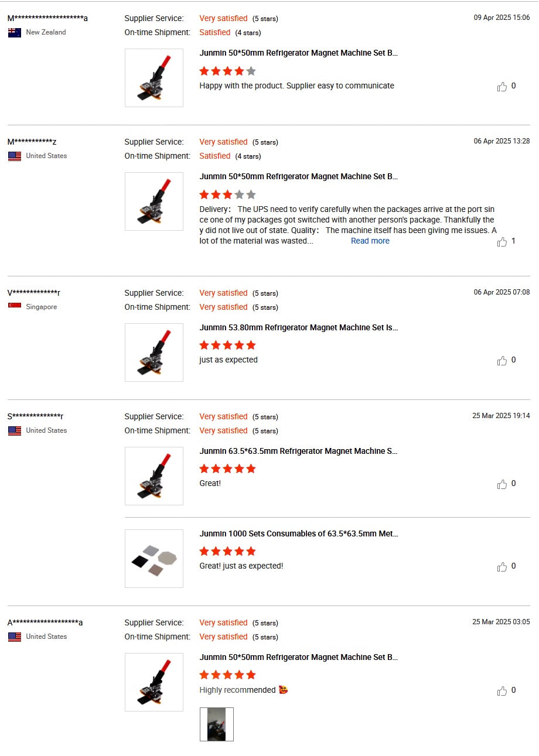Screen dimensions: 539x756
Task: Click the 3-star rating on UPS review
Action: [227, 194]
